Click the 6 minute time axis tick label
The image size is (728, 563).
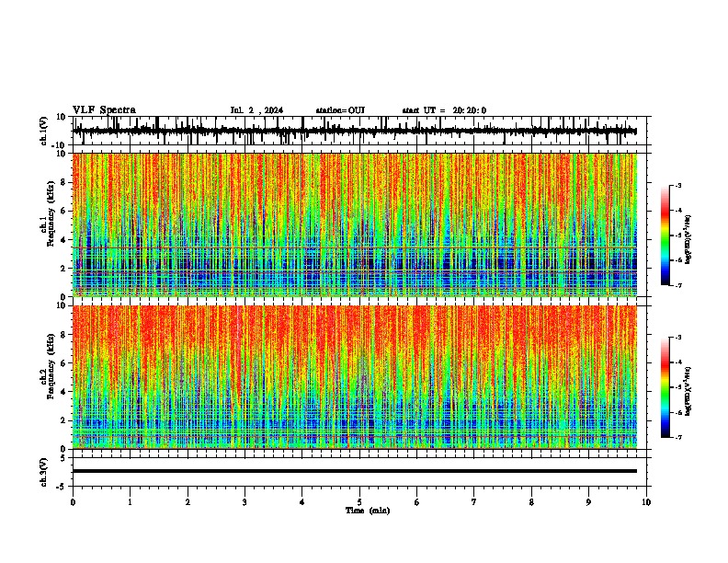[x=417, y=502]
